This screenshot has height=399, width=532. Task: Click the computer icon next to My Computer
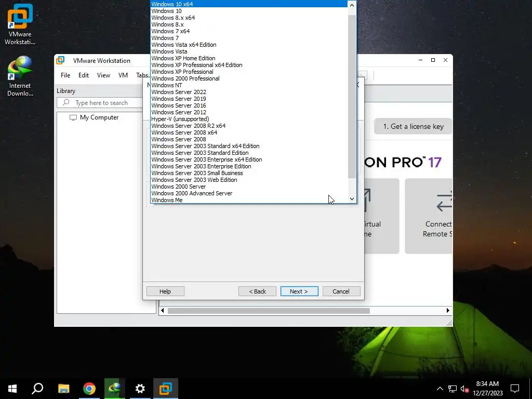pos(73,117)
